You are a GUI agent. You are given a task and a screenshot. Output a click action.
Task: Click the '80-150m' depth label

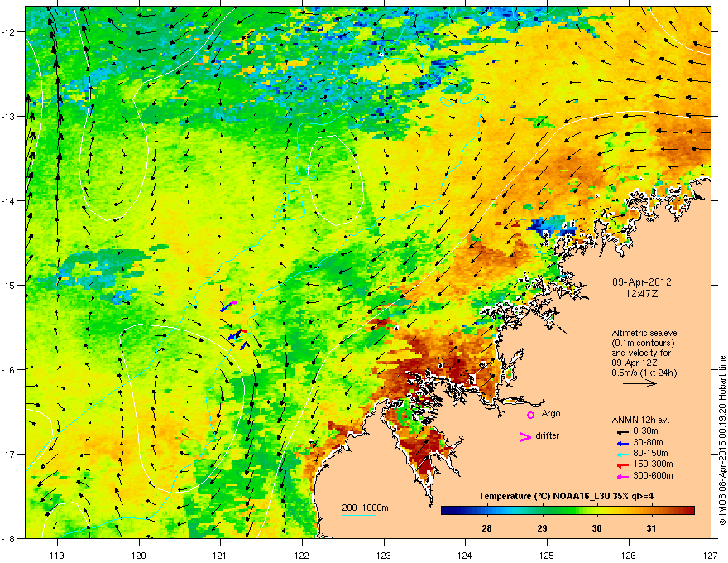click(x=650, y=453)
